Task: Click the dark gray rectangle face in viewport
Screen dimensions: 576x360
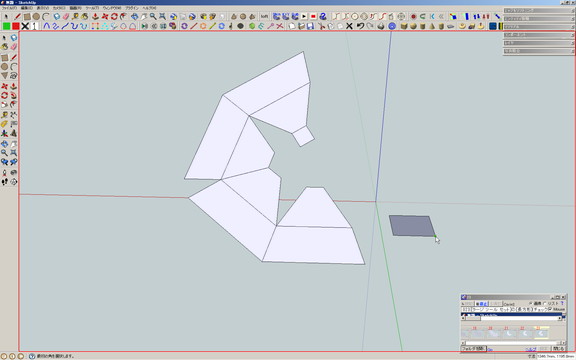Action: [x=412, y=226]
